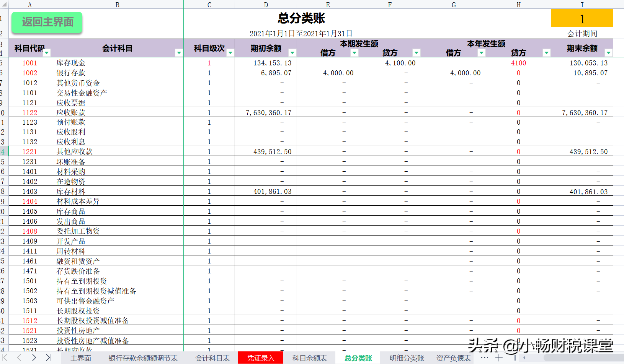The image size is (624, 364).
Task: Click the 返回主界面 green button
Action: [46, 22]
